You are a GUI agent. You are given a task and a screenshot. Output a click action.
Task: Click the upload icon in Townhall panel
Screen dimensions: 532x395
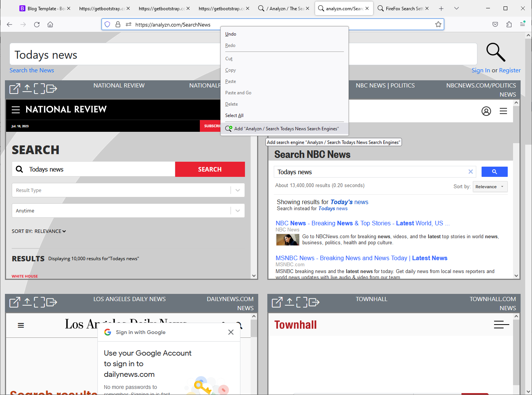[289, 302]
